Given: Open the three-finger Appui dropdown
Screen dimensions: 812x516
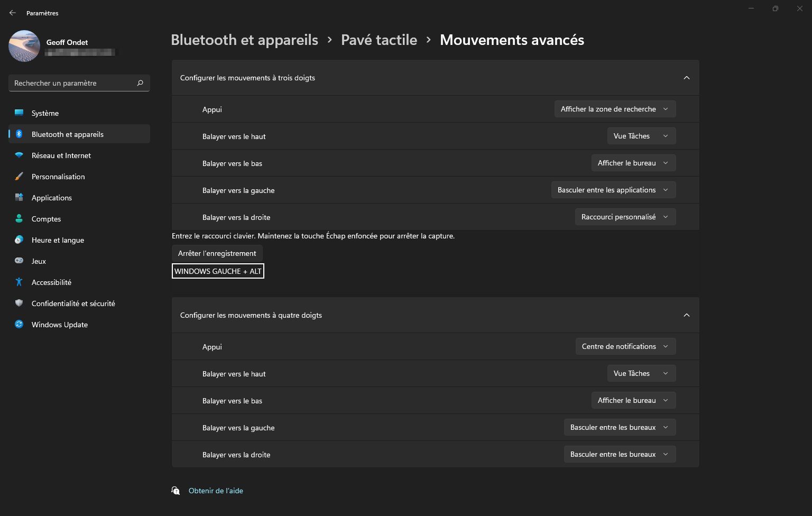Looking at the screenshot, I should (615, 109).
